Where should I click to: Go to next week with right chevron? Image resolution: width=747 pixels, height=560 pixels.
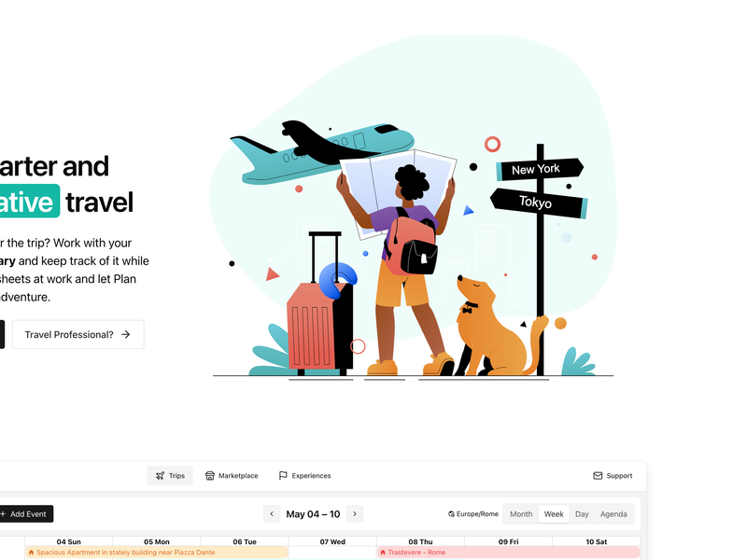point(355,514)
